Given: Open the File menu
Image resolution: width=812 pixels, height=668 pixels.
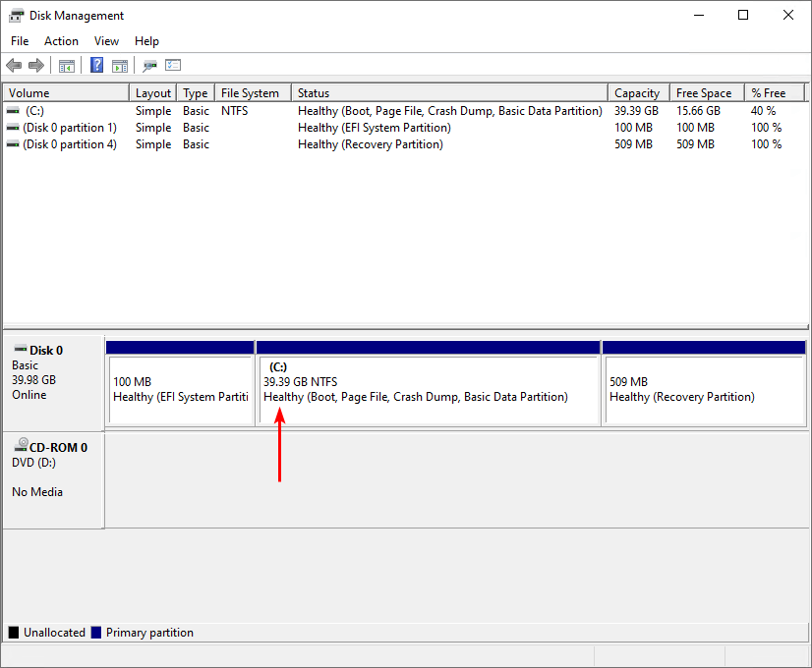Looking at the screenshot, I should [x=20, y=41].
